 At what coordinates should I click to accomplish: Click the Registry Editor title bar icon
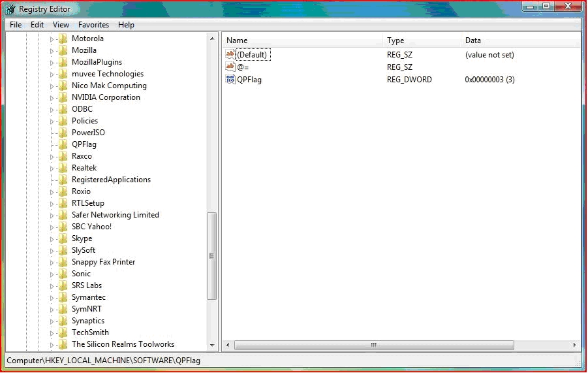coord(10,9)
